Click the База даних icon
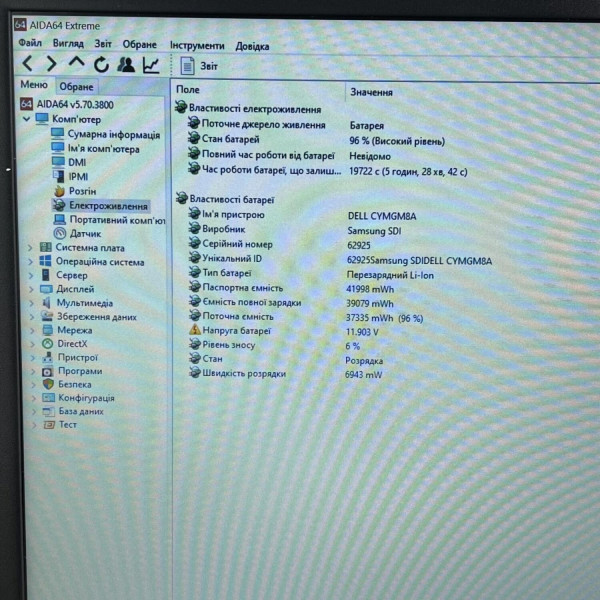This screenshot has height=600, width=600. [x=49, y=411]
